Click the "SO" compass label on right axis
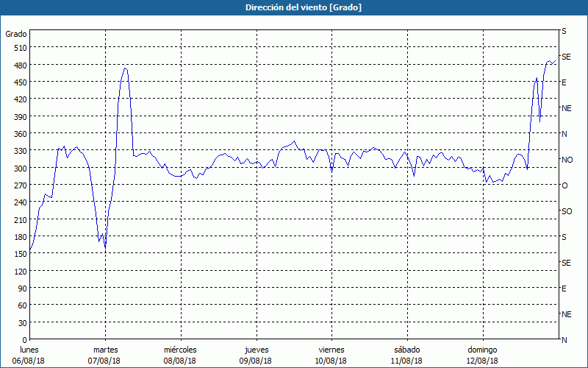Viewport: 588px width, 368px height. point(567,211)
